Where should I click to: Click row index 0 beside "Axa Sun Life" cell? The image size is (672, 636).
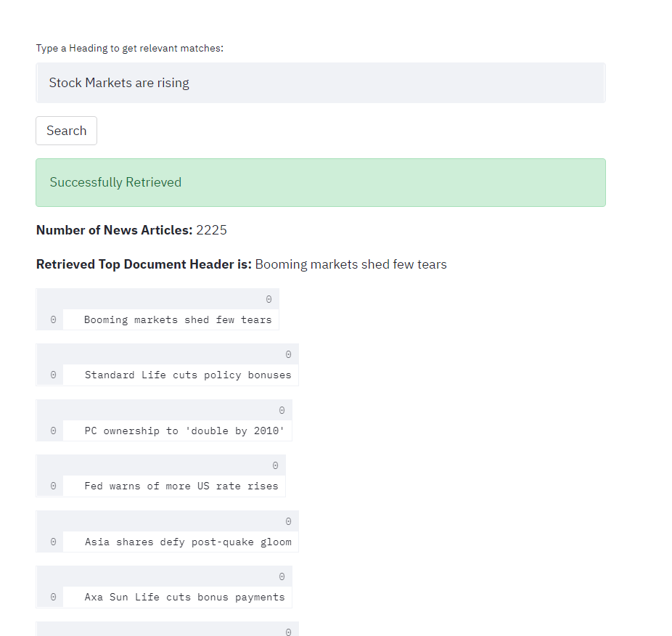click(53, 598)
